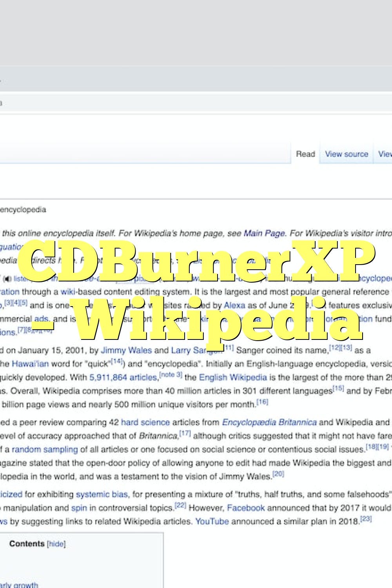Image resolution: width=392 pixels, height=588 pixels.
Task: Collapse the Contents box with [hide]
Action: (56, 544)
